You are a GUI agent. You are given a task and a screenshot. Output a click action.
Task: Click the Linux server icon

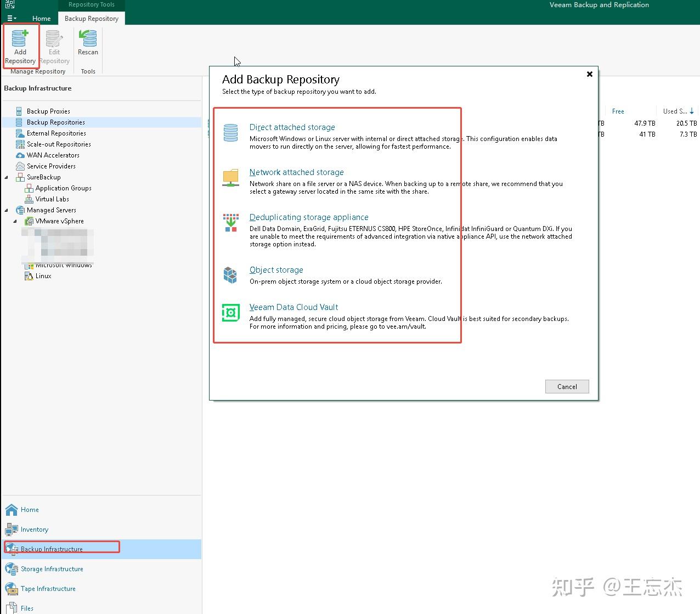(29, 276)
